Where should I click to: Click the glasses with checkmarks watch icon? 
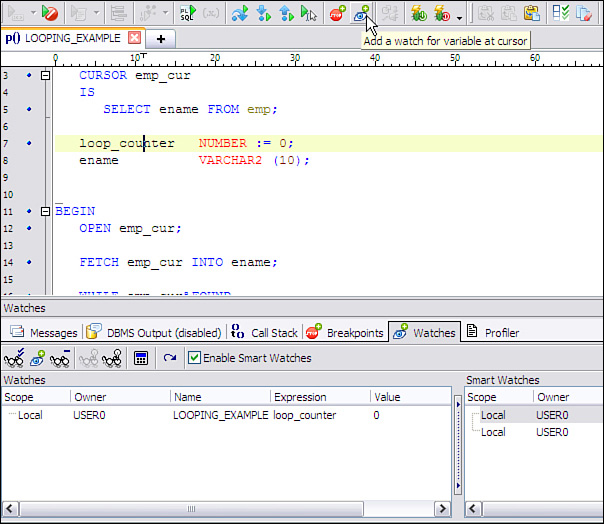point(14,358)
